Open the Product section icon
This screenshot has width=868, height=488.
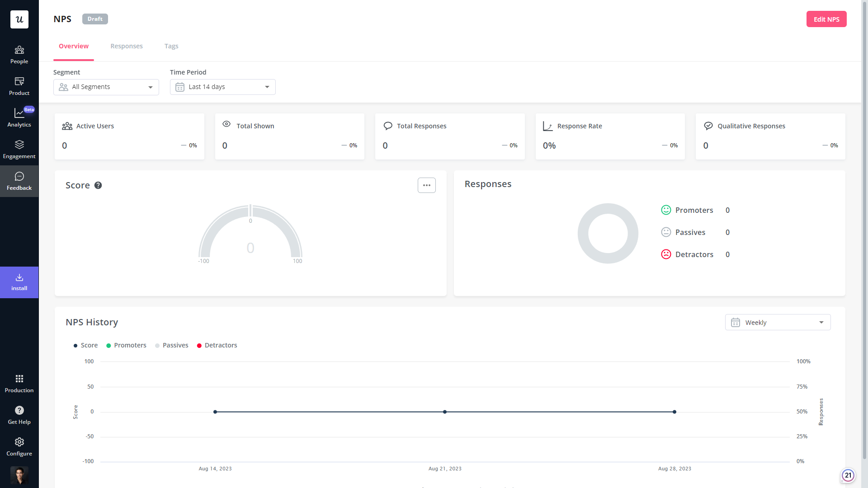[19, 82]
